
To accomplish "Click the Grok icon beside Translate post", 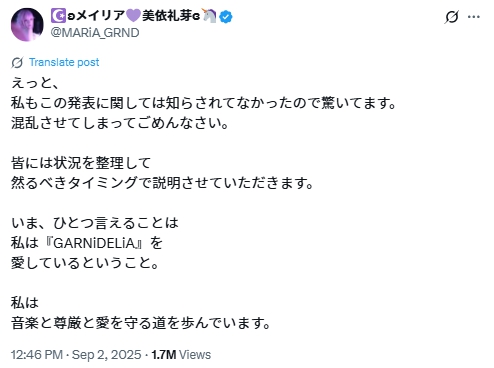I will [x=17, y=62].
